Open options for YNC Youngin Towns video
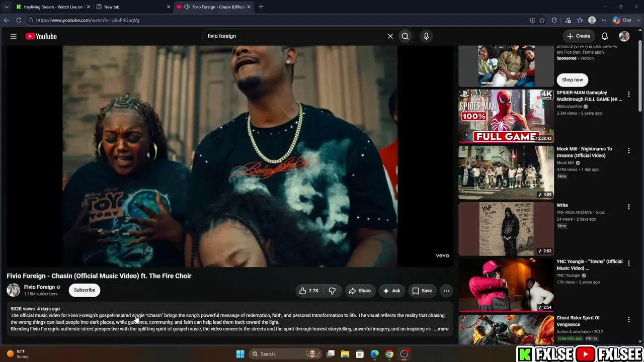Image resolution: width=644 pixels, height=362 pixels. coord(628,263)
